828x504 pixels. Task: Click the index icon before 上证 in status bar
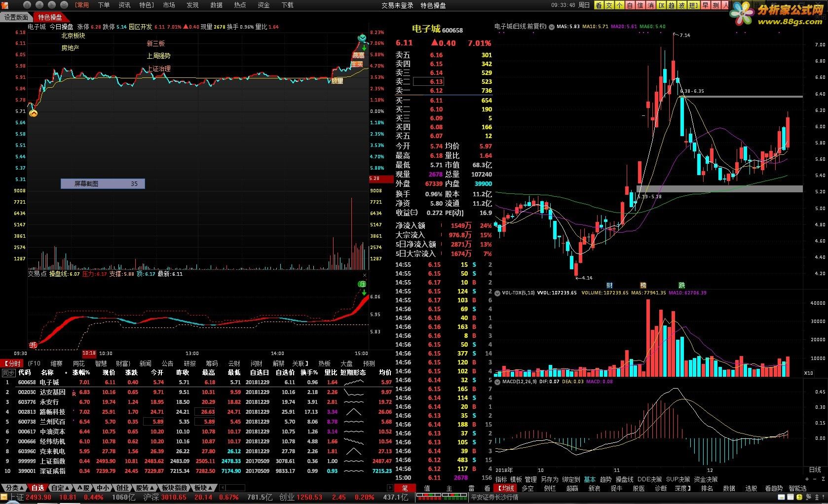[x=4, y=497]
